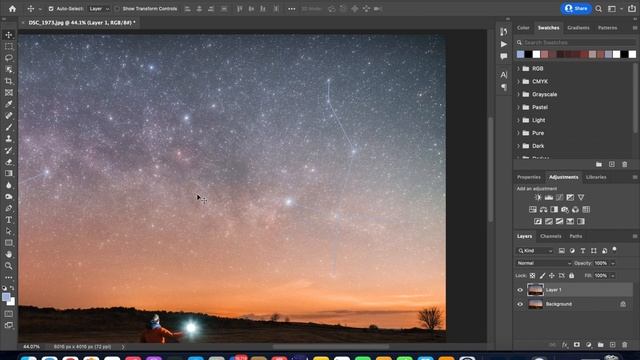Select the Brush tool

[x=9, y=127]
